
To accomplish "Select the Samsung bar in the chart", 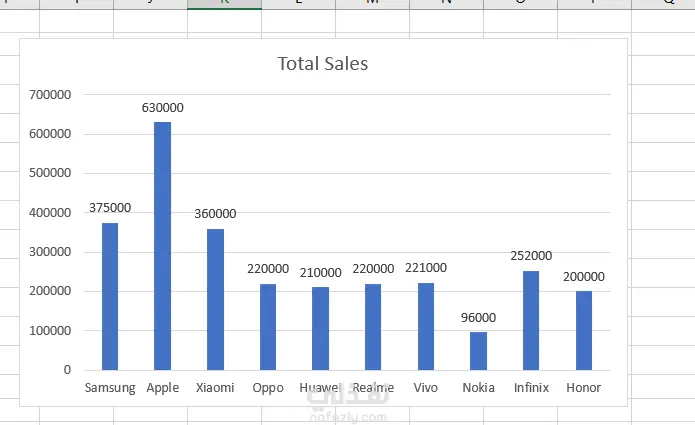I will click(x=110, y=296).
